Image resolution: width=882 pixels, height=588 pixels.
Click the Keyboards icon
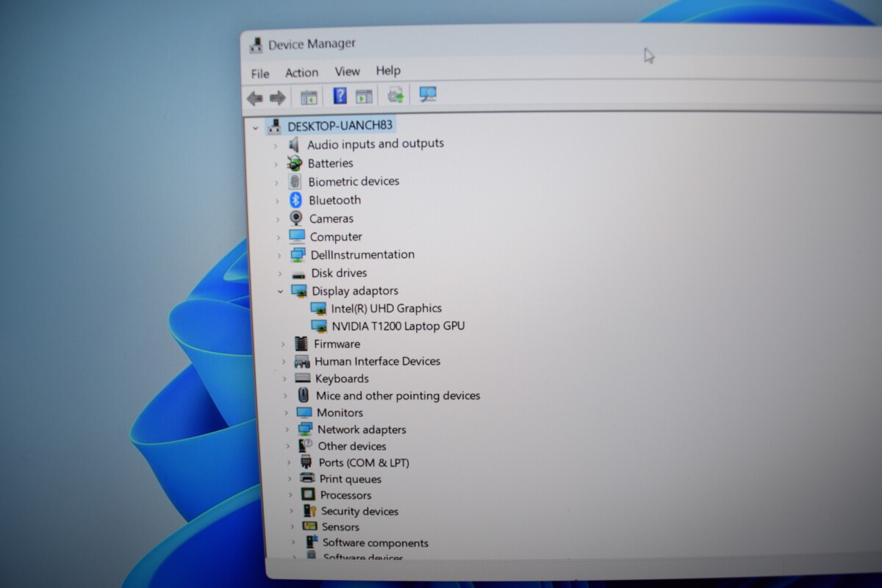click(x=303, y=379)
